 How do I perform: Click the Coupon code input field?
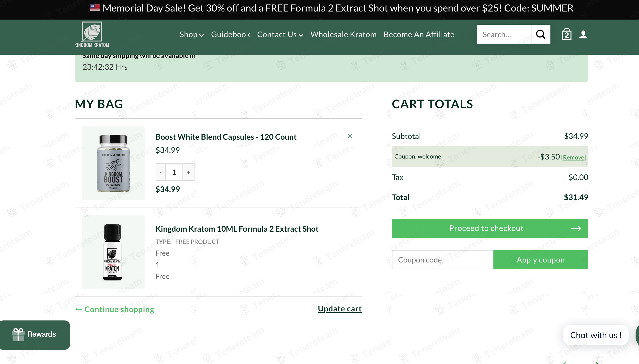tap(443, 260)
